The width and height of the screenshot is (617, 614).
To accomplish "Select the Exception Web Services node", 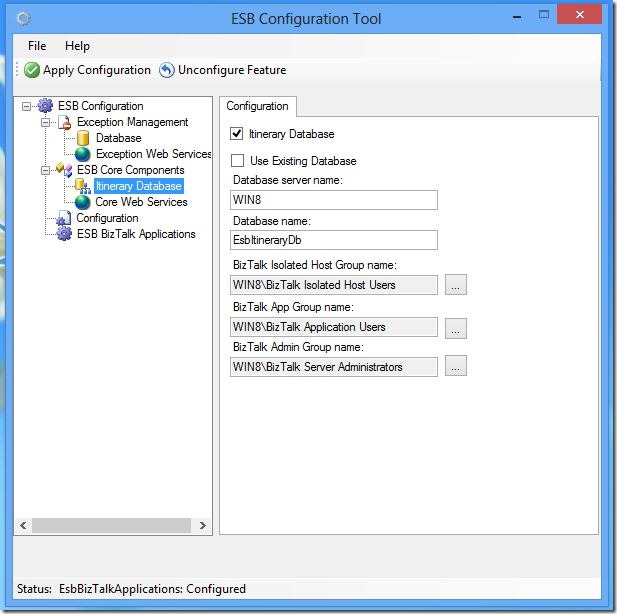I will point(153,154).
